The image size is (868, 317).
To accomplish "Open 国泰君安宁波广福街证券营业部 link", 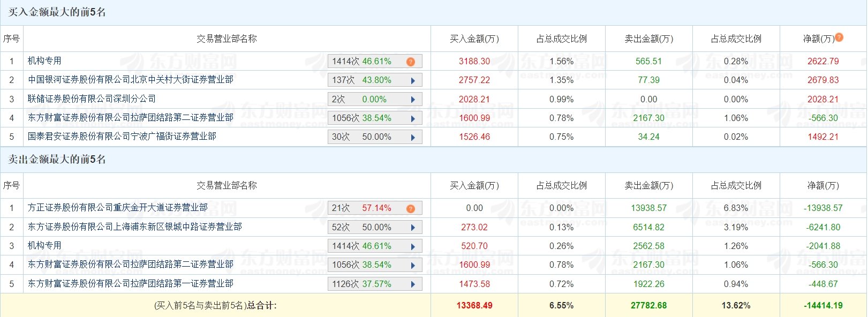I will [122, 137].
